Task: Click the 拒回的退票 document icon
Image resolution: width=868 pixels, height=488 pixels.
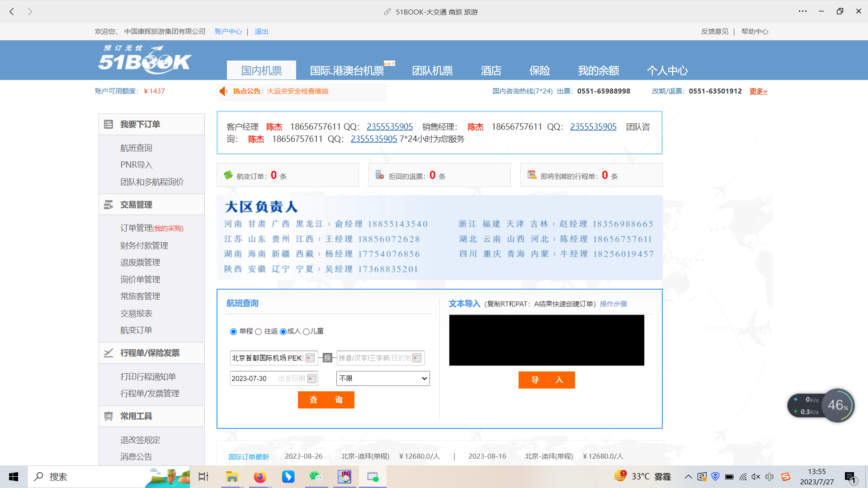Action: tap(380, 175)
